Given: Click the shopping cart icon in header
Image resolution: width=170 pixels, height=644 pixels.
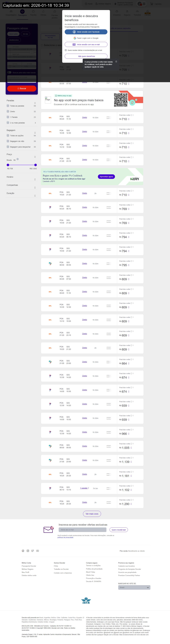Looking at the screenshot, I should coord(152,4).
